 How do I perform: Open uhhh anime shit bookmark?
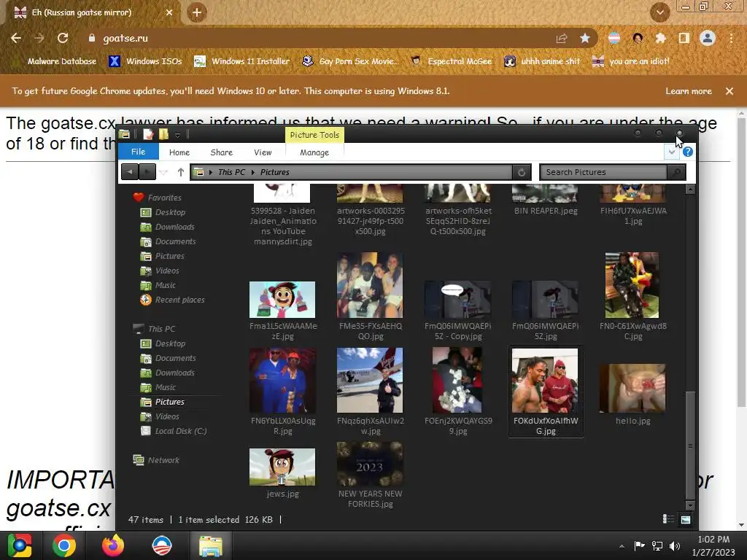click(542, 61)
